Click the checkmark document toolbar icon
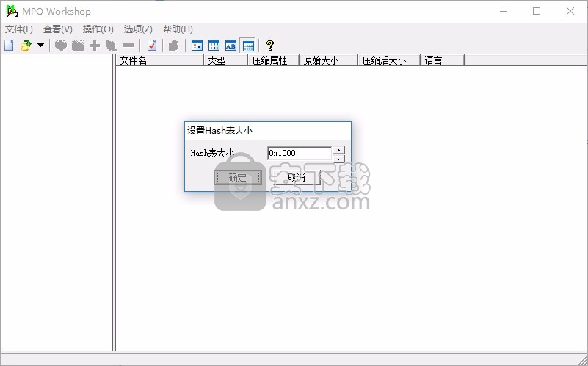 152,46
